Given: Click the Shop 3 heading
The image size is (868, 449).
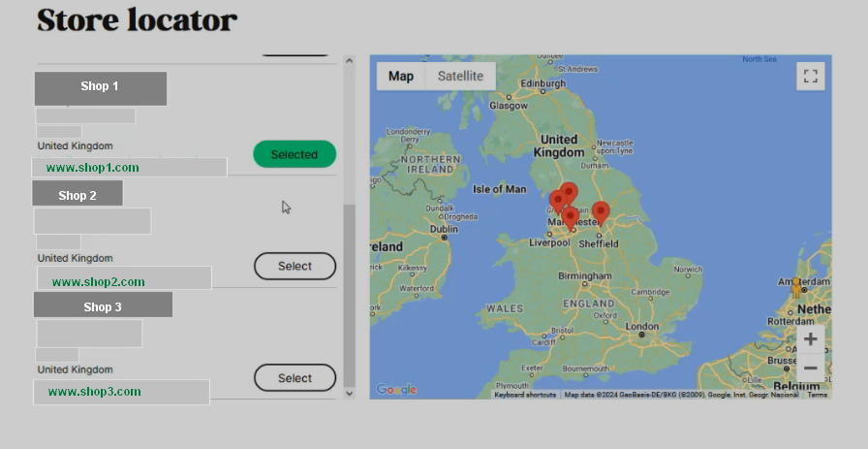Looking at the screenshot, I should point(103,306).
